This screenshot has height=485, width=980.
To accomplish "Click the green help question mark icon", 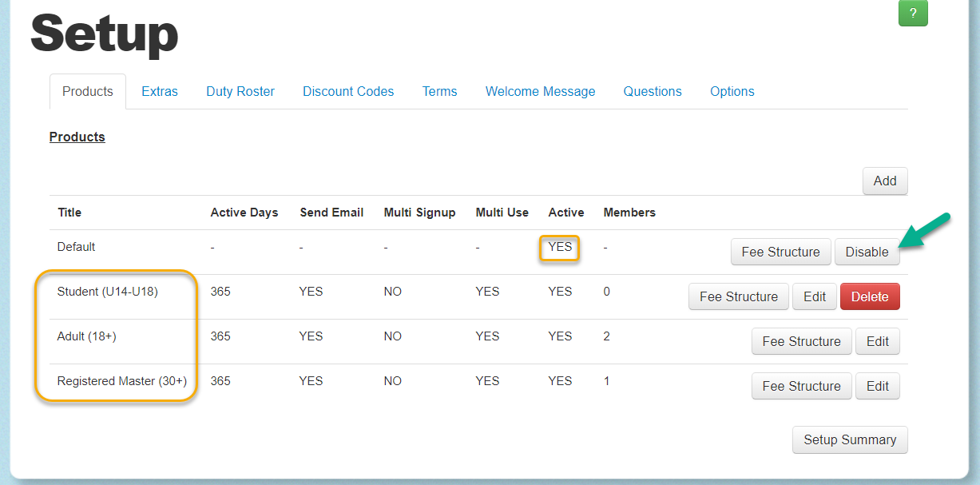I will [x=913, y=14].
